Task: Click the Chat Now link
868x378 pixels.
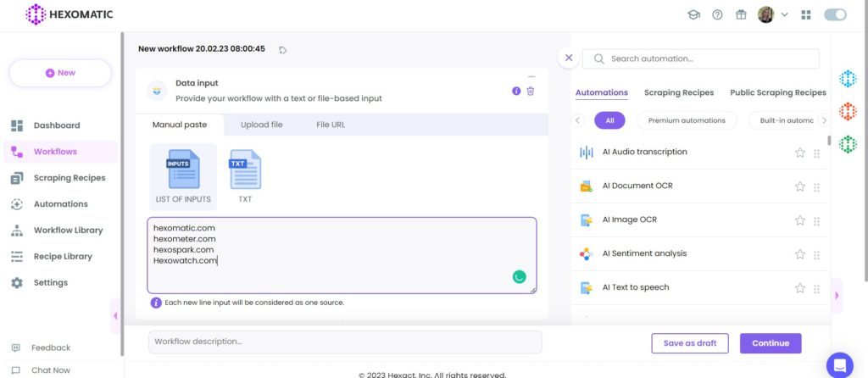Action: coord(50,370)
